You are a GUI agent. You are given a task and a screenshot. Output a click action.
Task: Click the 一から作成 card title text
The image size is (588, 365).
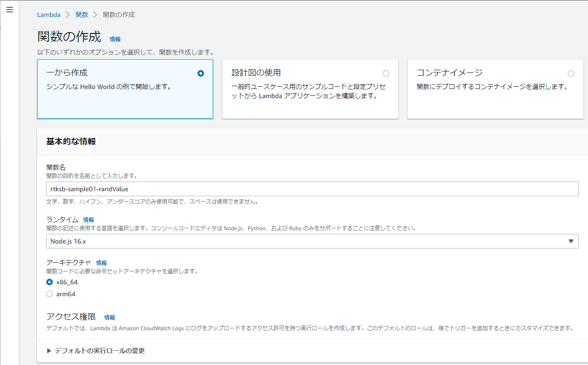click(67, 72)
